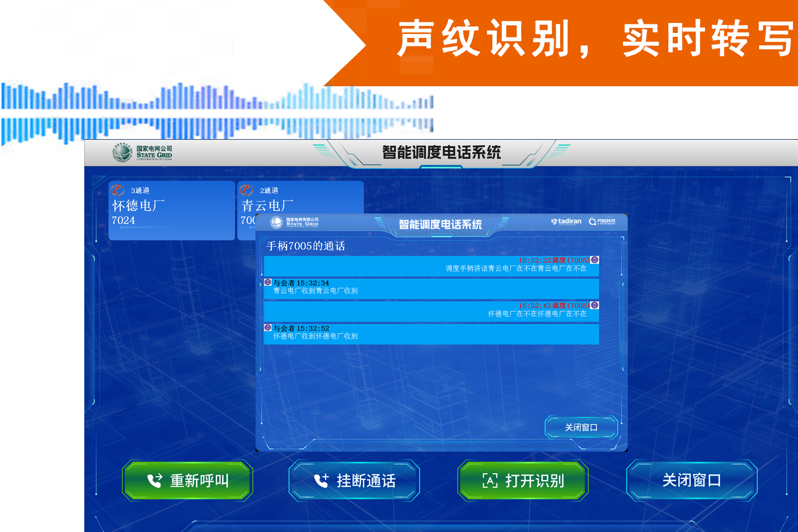Click the phone icon on 2通道 card
This screenshot has width=798, height=532.
(246, 190)
